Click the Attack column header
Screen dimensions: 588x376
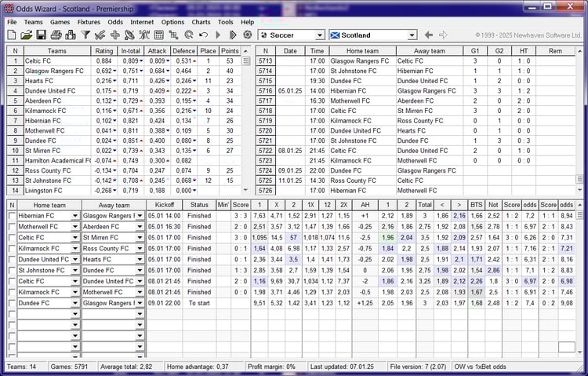[157, 51]
